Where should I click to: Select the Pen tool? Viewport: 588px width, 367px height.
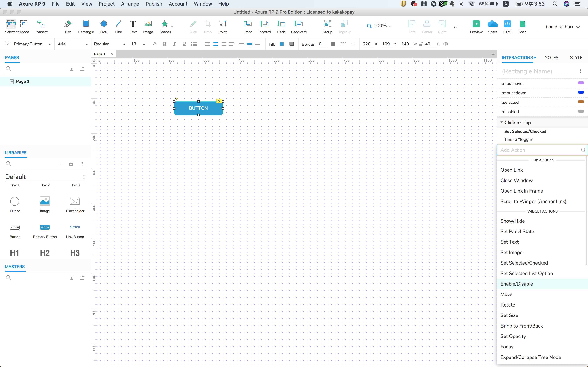click(68, 24)
